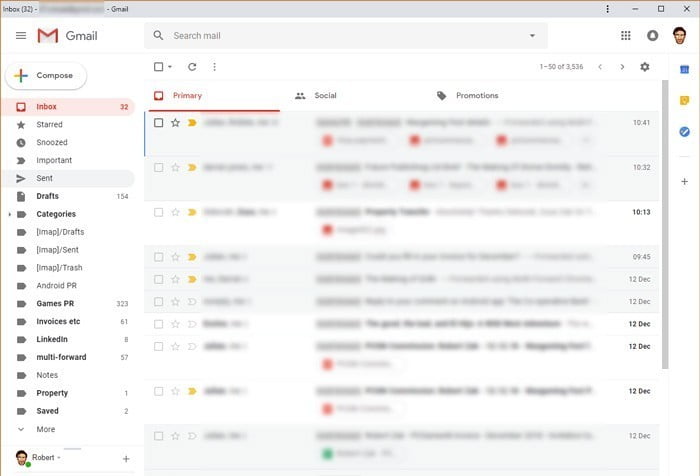
Task: Start a new Hangouts chat
Action: (126, 459)
